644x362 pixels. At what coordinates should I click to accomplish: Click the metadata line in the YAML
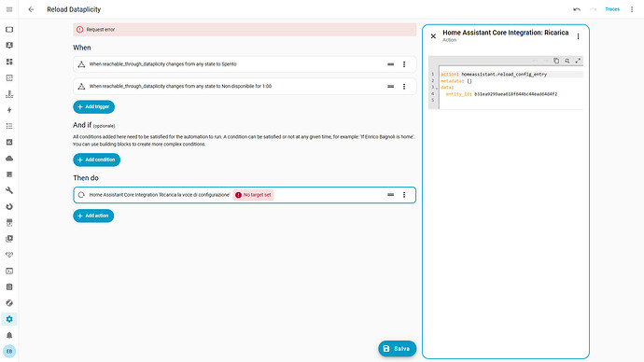511,81
